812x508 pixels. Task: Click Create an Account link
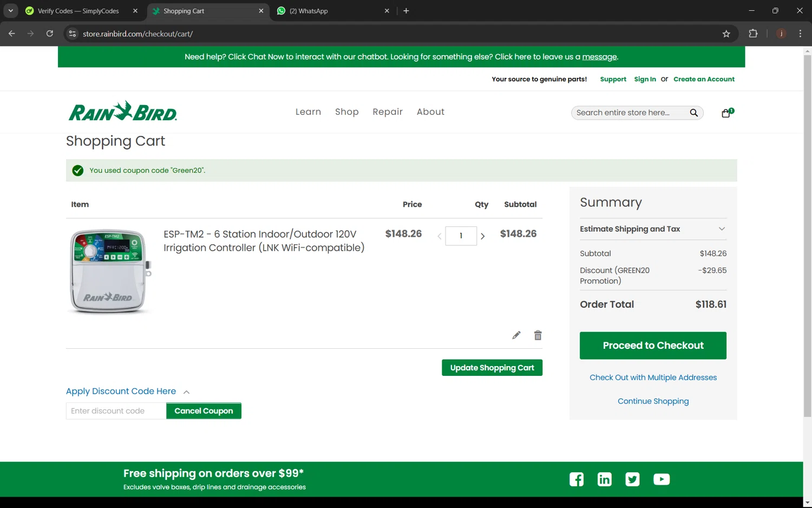(704, 79)
